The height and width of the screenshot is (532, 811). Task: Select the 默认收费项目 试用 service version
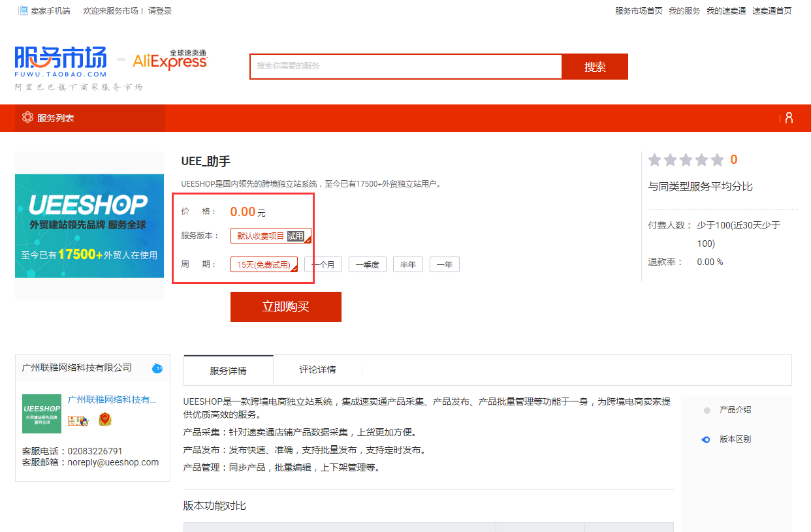coord(271,236)
